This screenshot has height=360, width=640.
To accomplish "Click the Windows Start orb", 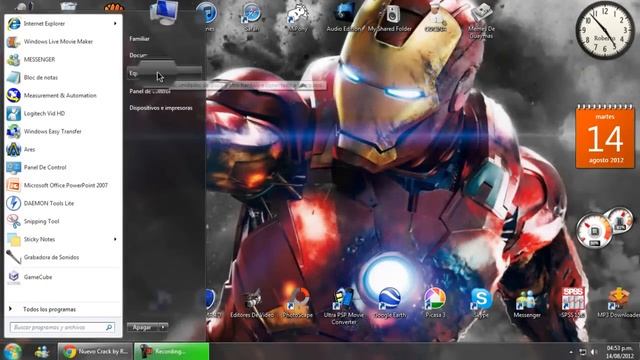I will [x=12, y=351].
